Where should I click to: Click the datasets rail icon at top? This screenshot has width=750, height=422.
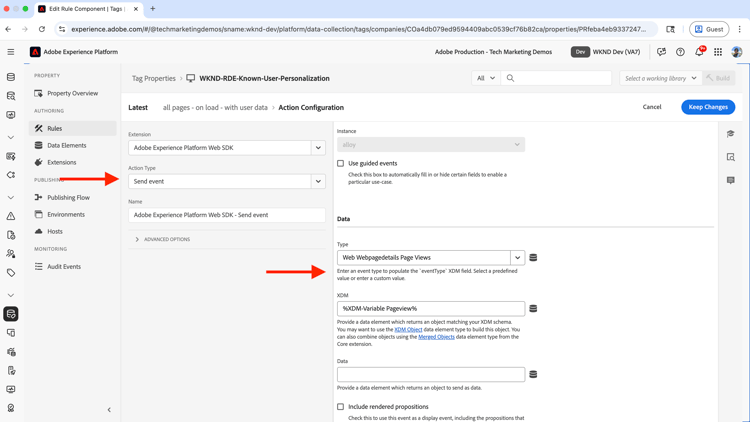tap(11, 77)
